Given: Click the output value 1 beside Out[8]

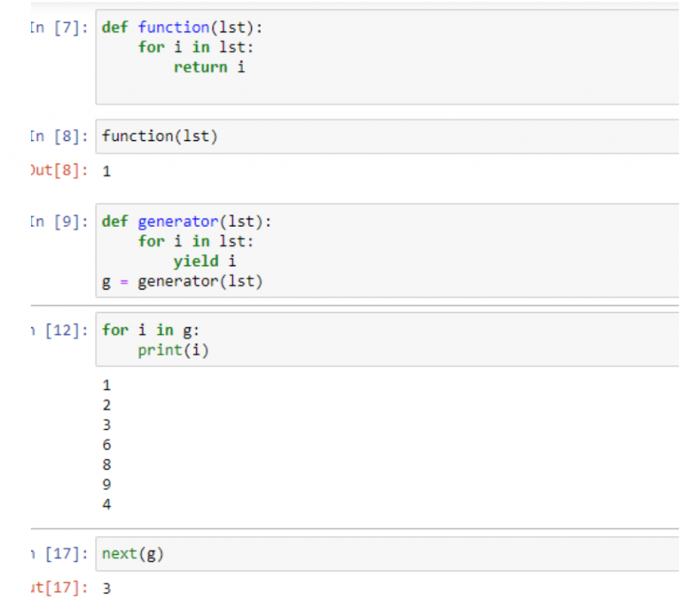Looking at the screenshot, I should point(107,172).
